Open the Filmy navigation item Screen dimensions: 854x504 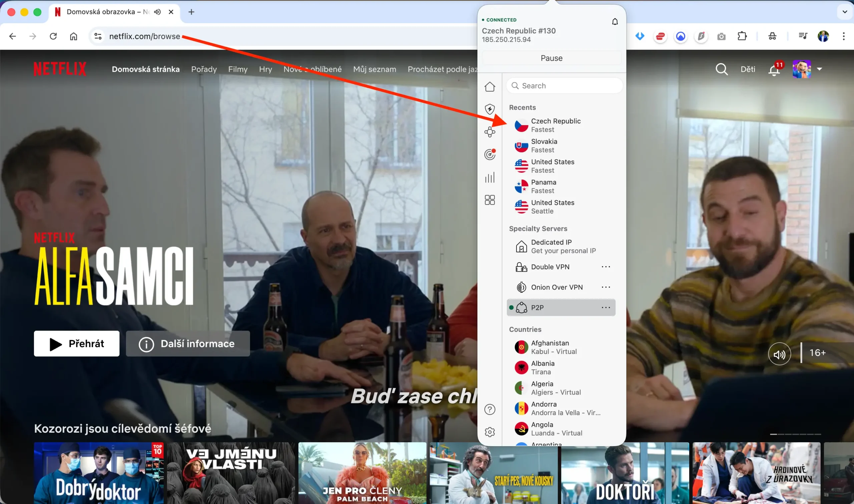(x=238, y=69)
